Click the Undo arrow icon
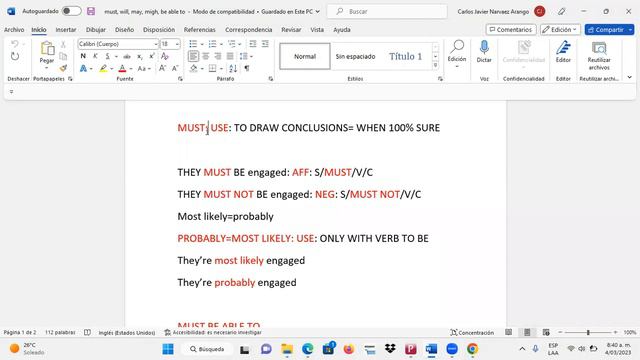The height and width of the screenshot is (360, 640). 15,44
